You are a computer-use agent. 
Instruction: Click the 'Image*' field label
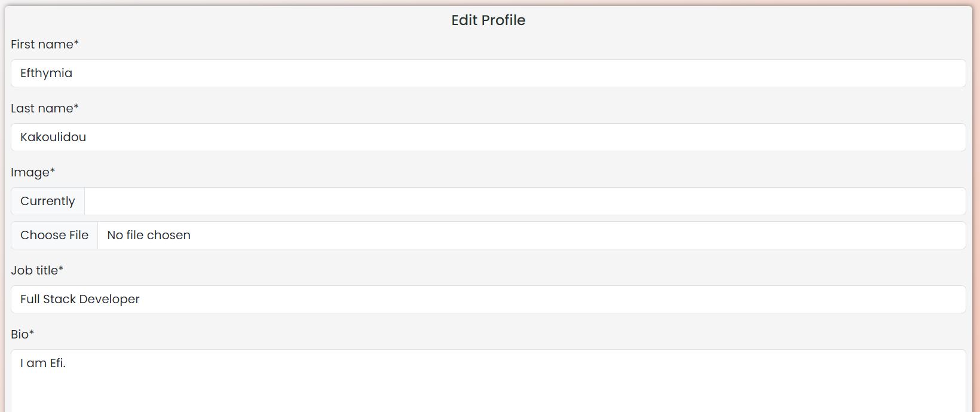[x=33, y=172]
